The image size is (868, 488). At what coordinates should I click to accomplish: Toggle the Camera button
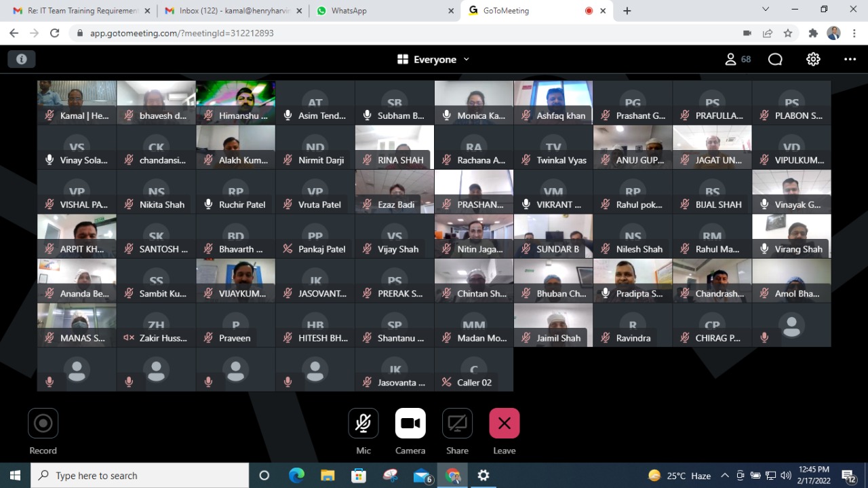[x=410, y=424]
